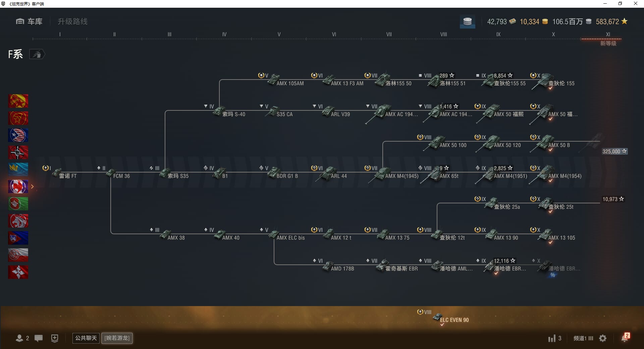644x349 pixels.
Task: Click the 325,000 experience cost button
Action: [x=614, y=151]
